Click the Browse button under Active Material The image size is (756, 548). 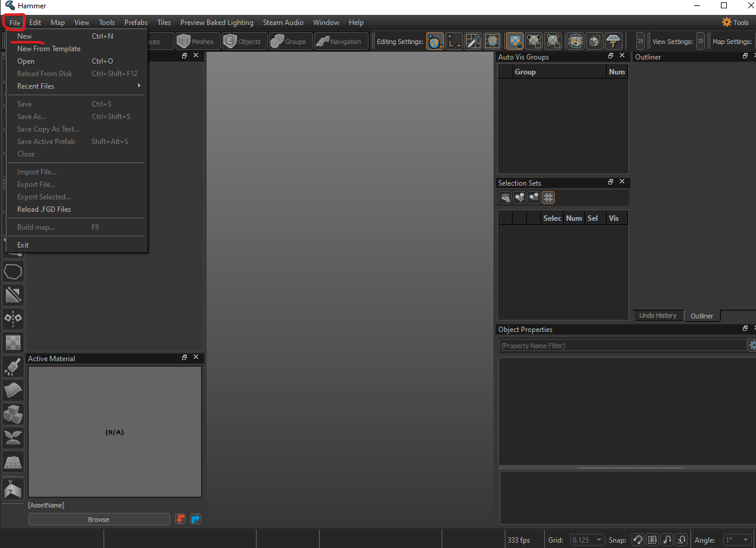click(x=99, y=519)
